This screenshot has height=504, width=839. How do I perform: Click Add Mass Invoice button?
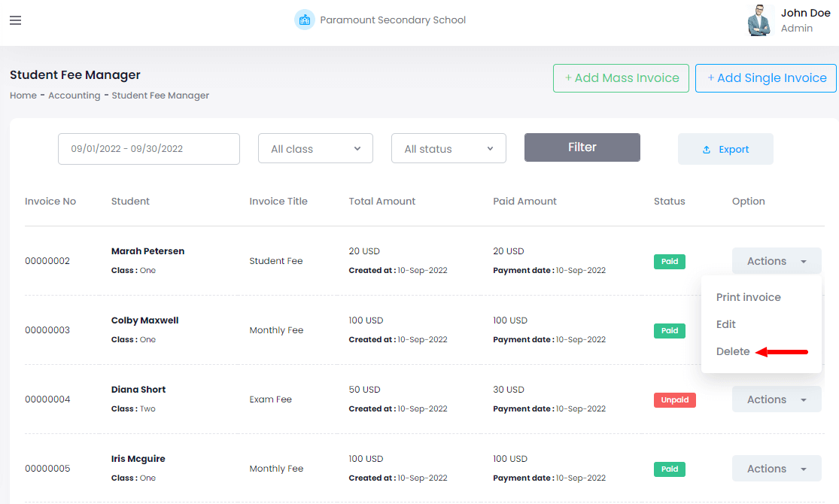(x=621, y=78)
